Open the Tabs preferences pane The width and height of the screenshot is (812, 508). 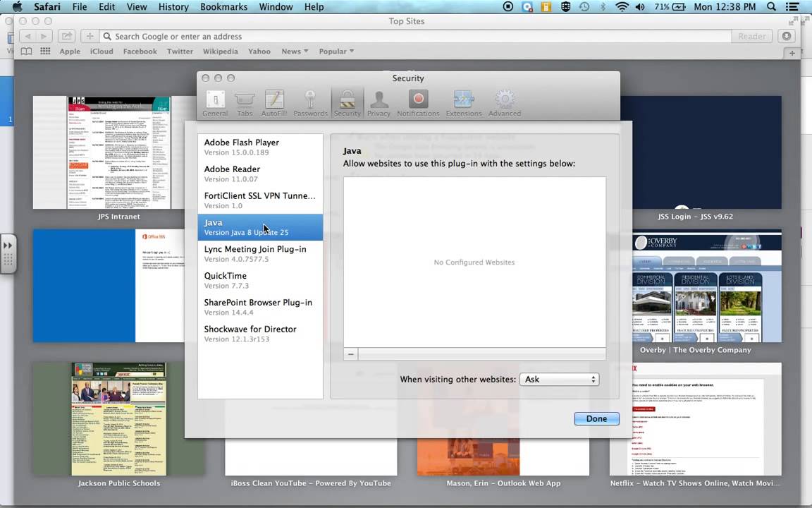[245, 103]
